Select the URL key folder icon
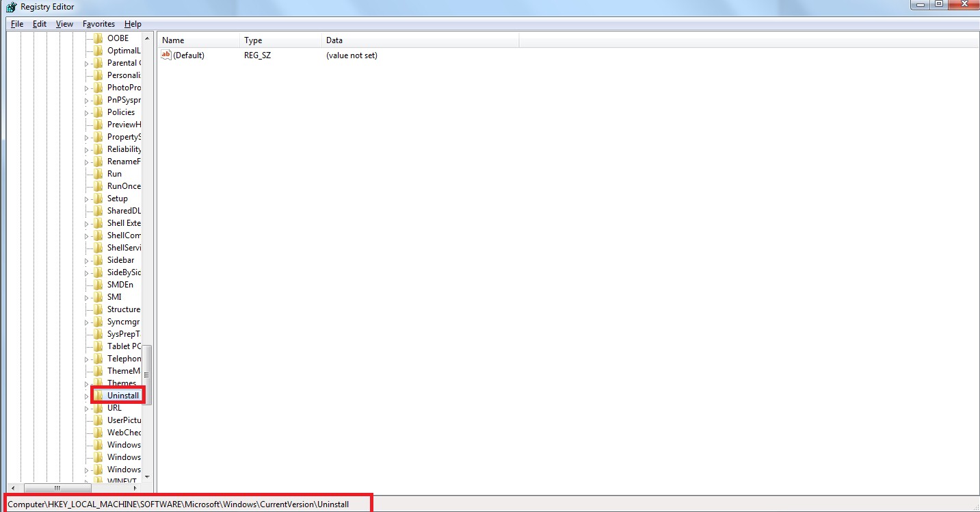Viewport: 980px width, 512px height. pos(98,408)
